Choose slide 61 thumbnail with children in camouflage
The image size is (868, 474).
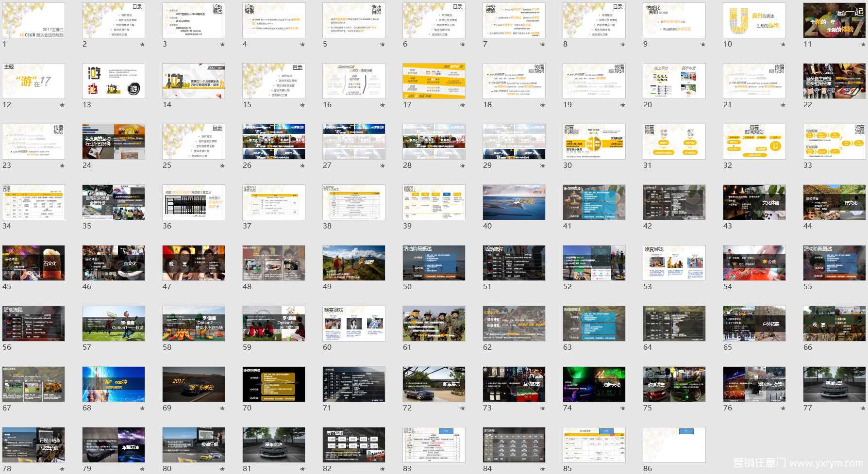click(x=434, y=324)
